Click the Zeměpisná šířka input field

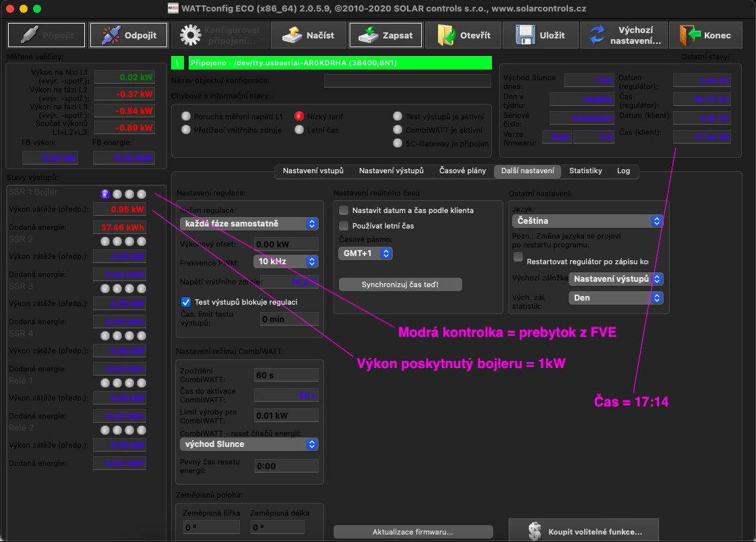pyautogui.click(x=211, y=527)
